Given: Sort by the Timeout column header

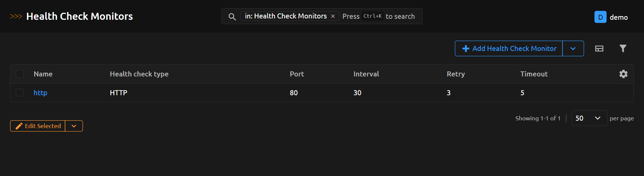Looking at the screenshot, I should tap(534, 74).
